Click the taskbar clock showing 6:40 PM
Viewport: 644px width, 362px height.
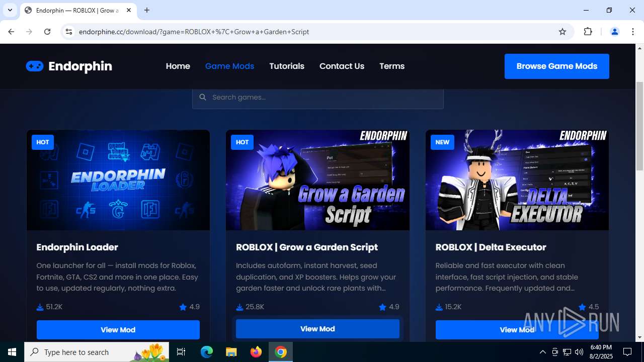pos(601,352)
